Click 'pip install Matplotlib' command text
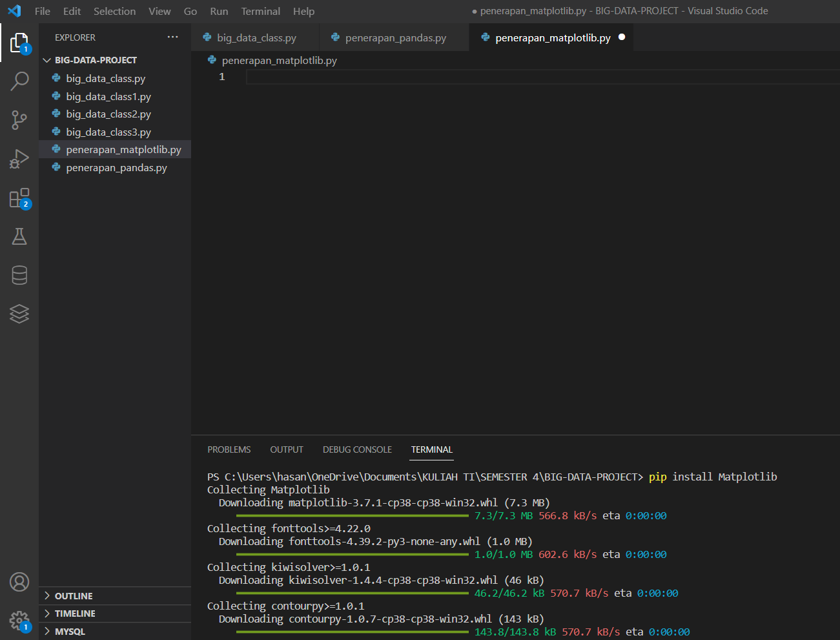Viewport: 840px width, 640px height. 713,477
